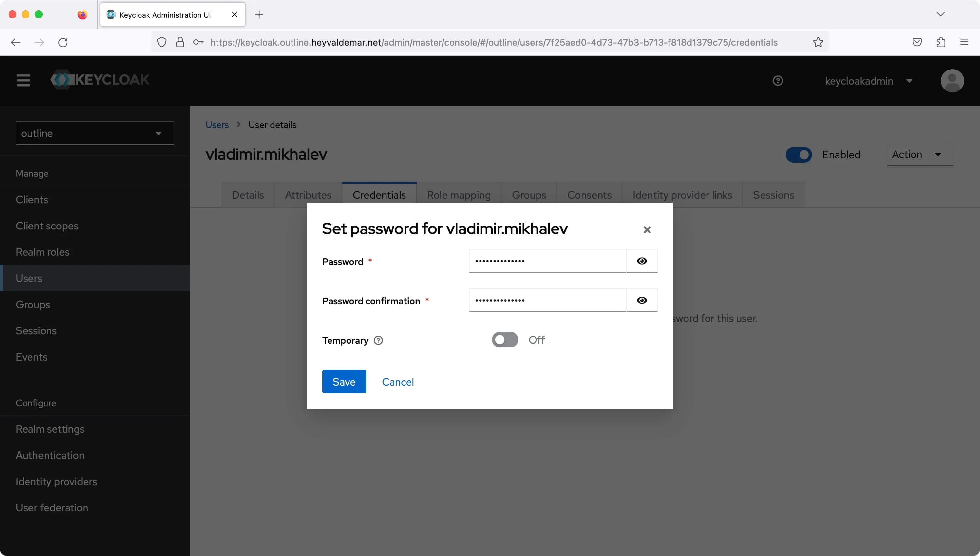
Task: Toggle the user Enabled switch
Action: [799, 155]
